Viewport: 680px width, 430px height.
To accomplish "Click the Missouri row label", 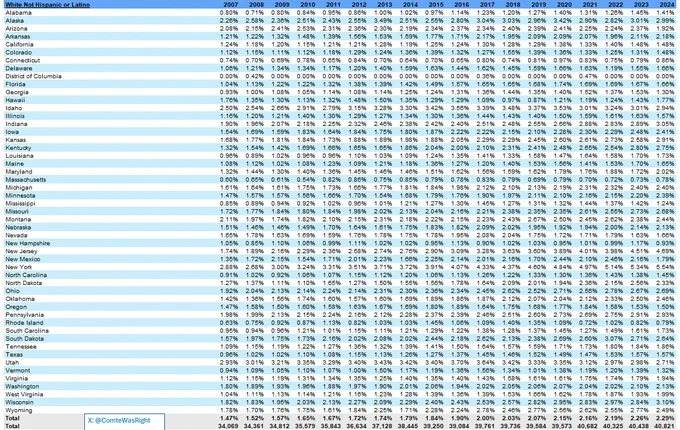I will [x=17, y=211].
